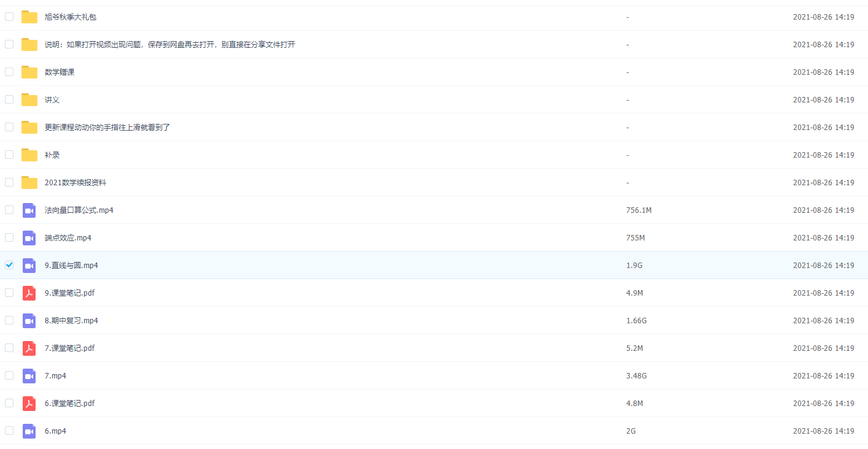
Task: Open the 更新课程动动你的手指往上滑就看到了 folder
Action: pos(107,128)
